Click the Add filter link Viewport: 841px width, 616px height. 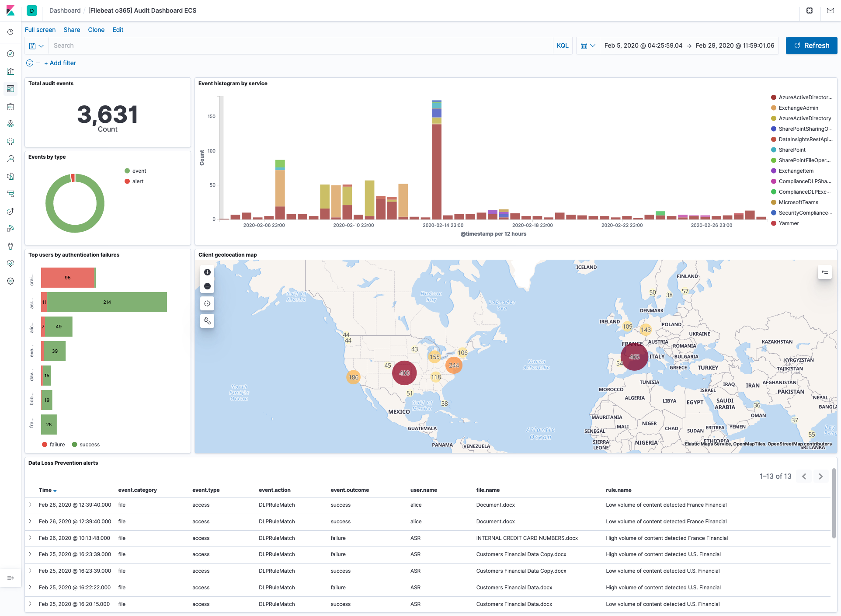[60, 63]
